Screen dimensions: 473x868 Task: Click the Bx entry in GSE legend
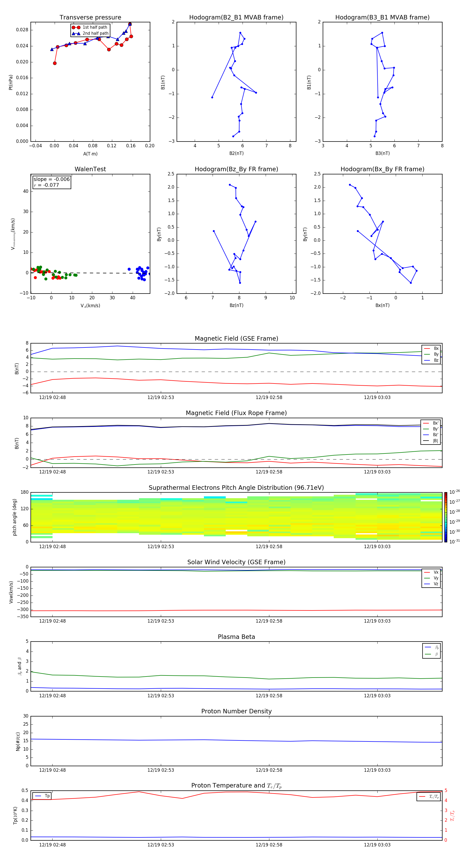(x=431, y=349)
